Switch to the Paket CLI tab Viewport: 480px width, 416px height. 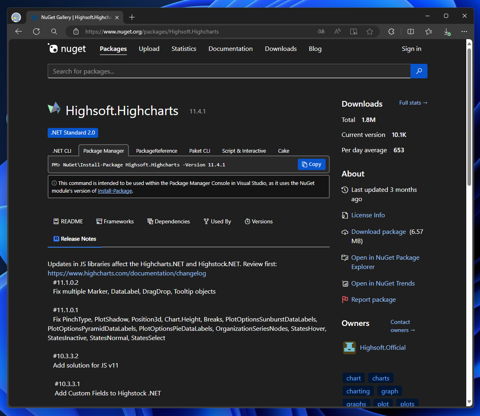(x=199, y=151)
